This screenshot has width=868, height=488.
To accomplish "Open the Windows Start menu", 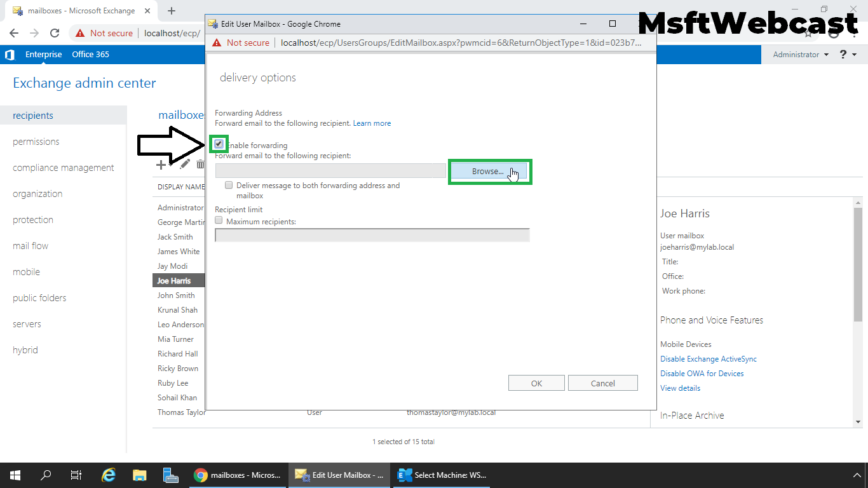I will [x=15, y=475].
